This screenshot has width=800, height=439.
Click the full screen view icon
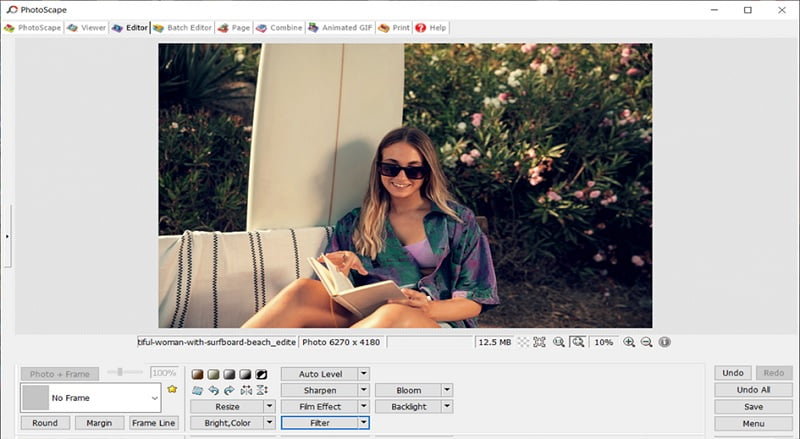tap(539, 342)
